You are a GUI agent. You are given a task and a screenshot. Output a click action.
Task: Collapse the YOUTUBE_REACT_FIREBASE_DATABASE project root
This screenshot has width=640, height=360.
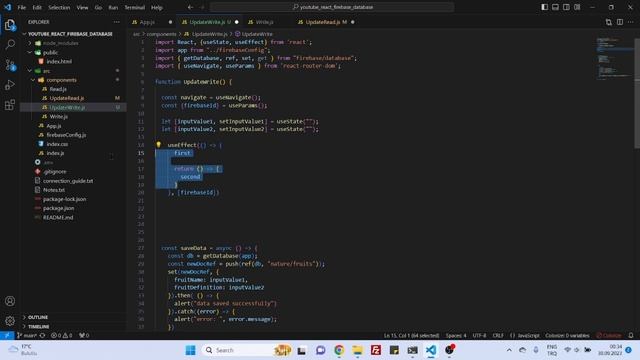pos(24,34)
